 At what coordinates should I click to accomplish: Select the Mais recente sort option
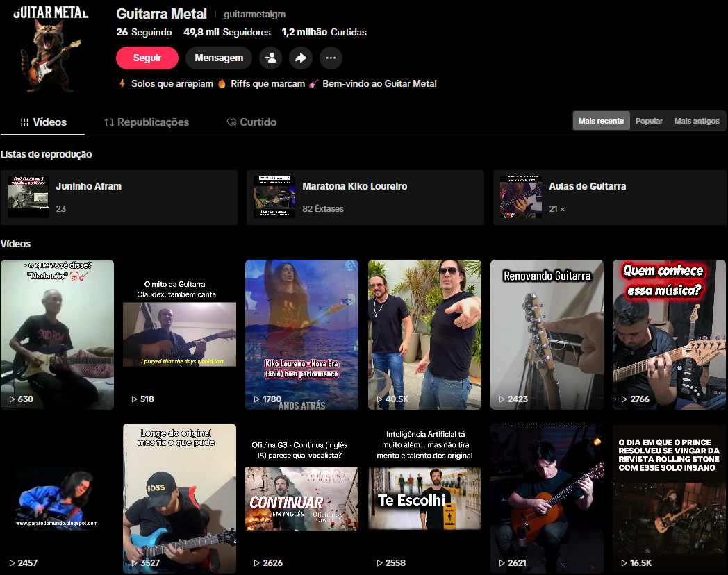click(x=601, y=121)
